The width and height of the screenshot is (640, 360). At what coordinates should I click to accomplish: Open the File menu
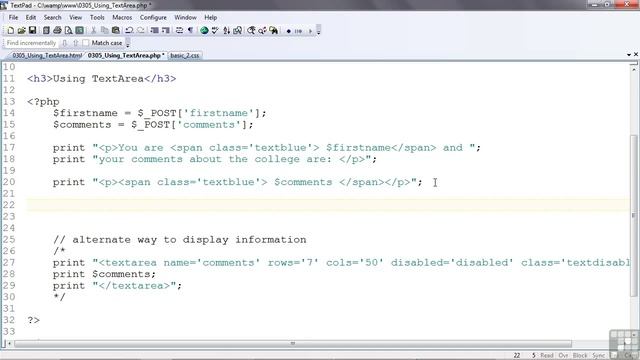(13, 18)
